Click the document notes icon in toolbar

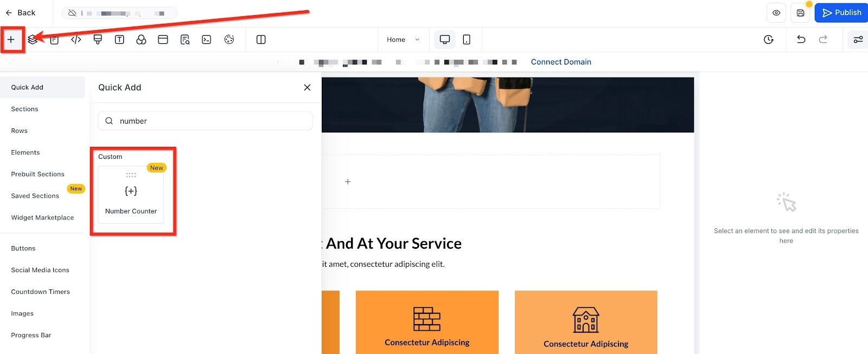(x=54, y=40)
